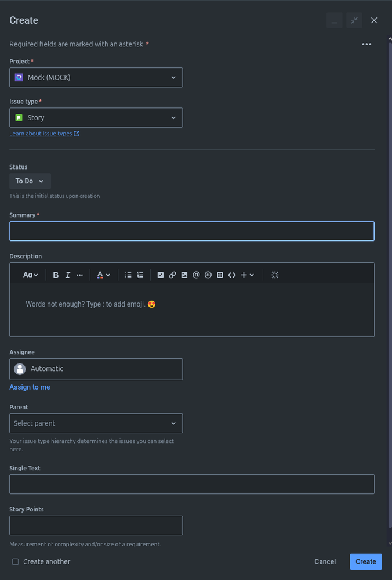The height and width of the screenshot is (580, 392).
Task: Insert a code block
Action: pos(232,275)
